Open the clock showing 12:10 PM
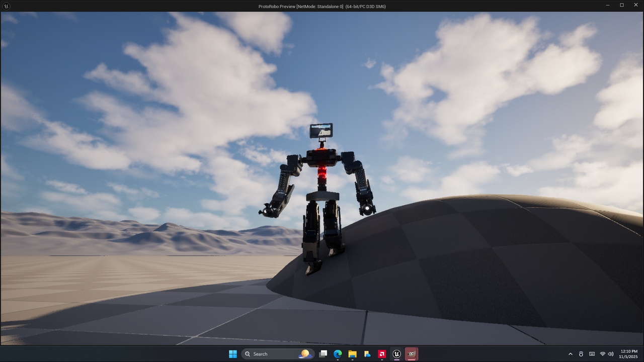 [x=629, y=354]
